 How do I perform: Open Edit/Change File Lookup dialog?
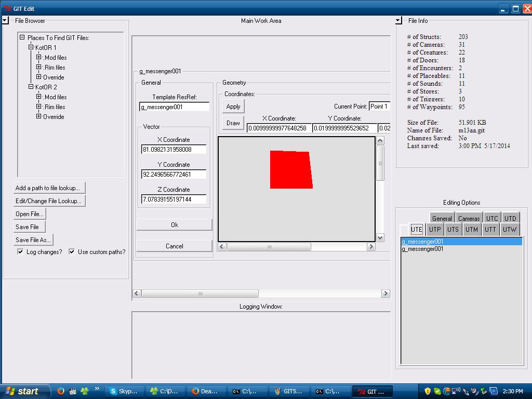[x=49, y=201]
